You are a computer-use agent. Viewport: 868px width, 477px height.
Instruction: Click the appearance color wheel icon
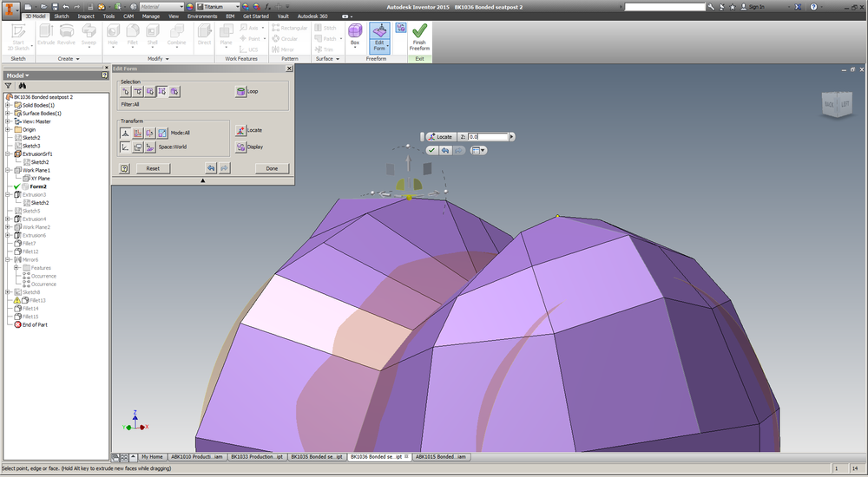[x=190, y=7]
